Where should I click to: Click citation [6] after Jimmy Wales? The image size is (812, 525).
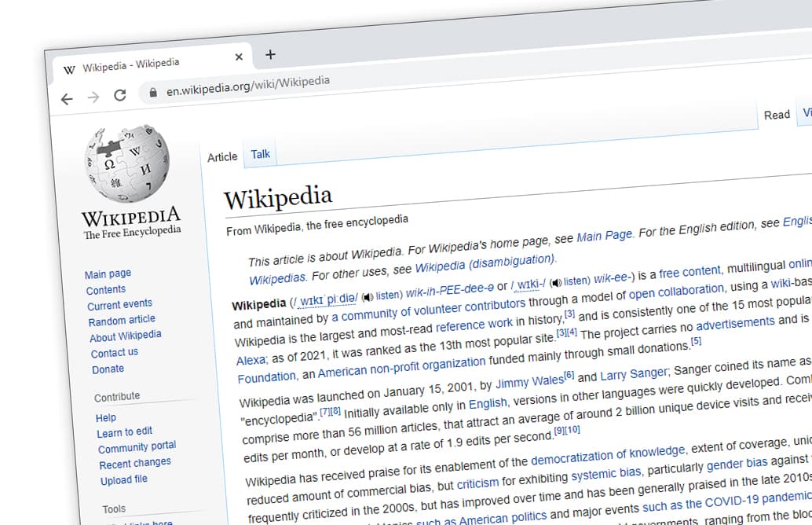[x=569, y=375]
